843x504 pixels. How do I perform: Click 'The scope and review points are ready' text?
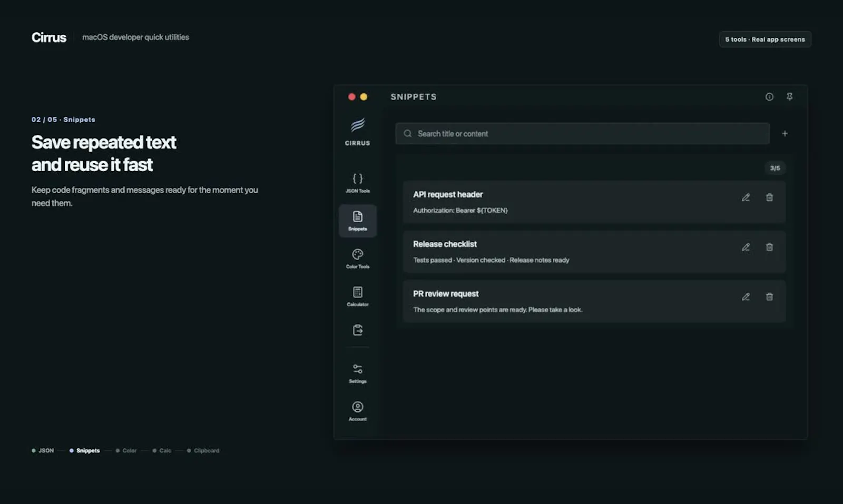(x=470, y=310)
